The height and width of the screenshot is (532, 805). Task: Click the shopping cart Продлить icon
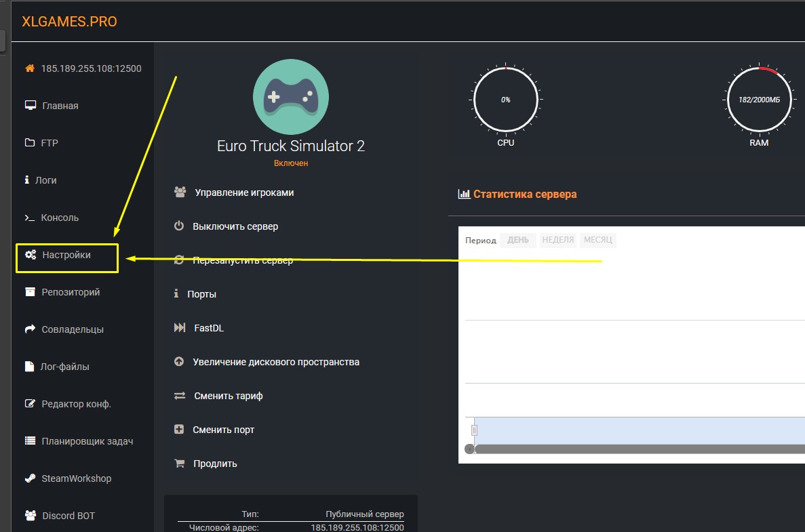click(x=179, y=464)
